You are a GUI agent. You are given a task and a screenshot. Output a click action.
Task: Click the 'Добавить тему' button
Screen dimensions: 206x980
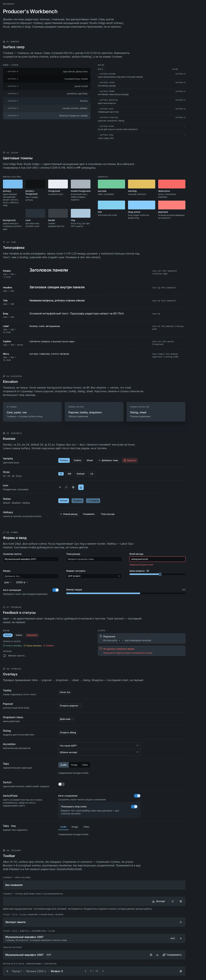[x=108, y=460]
